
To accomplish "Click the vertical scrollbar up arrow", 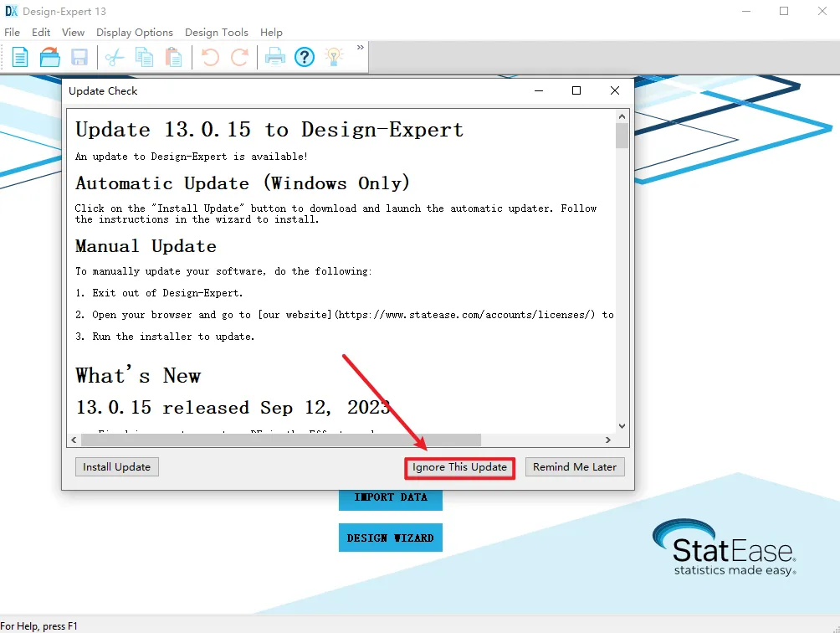I will pyautogui.click(x=622, y=116).
